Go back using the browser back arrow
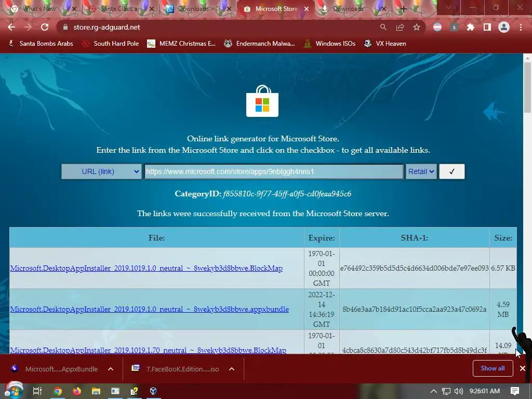Viewport: 532px width, 399px height. [11, 27]
